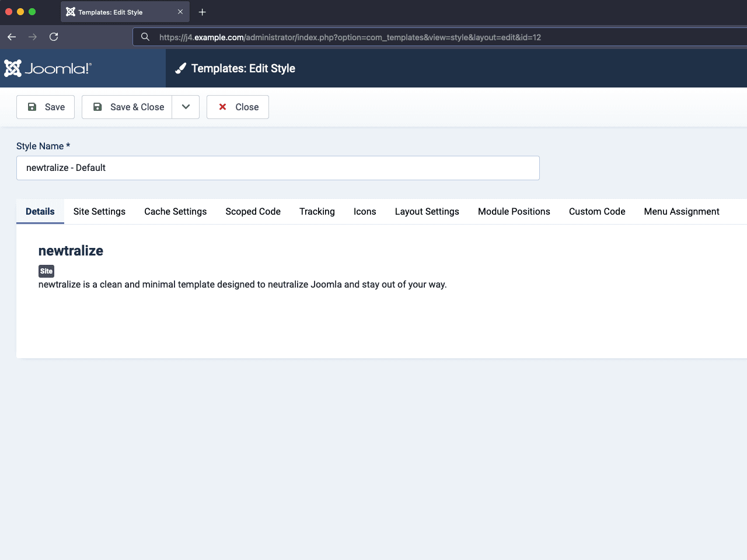The image size is (747, 560).
Task: Show the Module Positions tab
Action: pyautogui.click(x=514, y=211)
